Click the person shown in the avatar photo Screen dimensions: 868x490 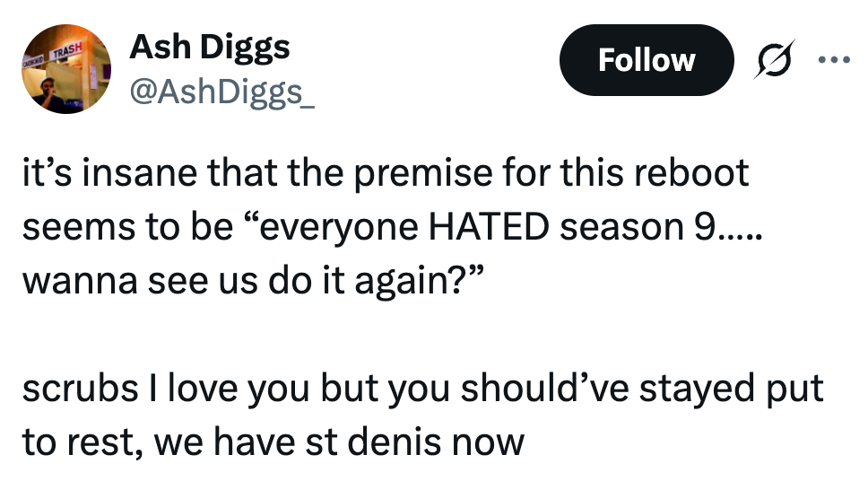point(50,92)
